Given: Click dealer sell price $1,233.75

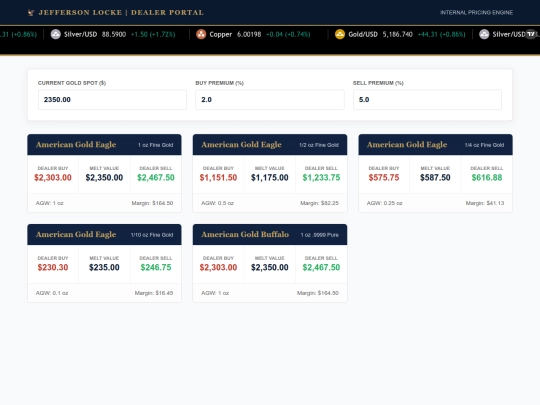Looking at the screenshot, I should click(x=321, y=178).
